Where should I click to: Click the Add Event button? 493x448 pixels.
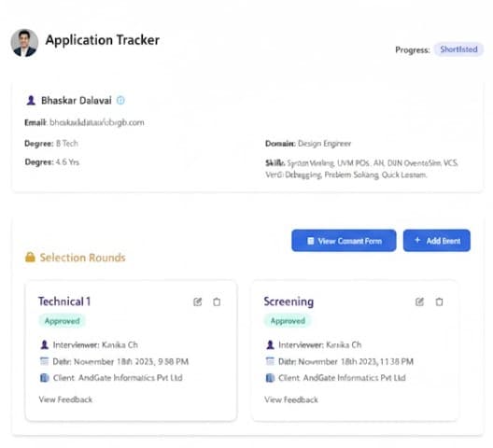(x=437, y=241)
